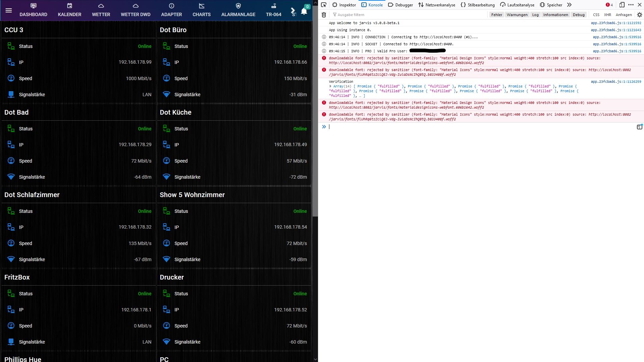Click Dot Küche Status icon

click(x=166, y=128)
